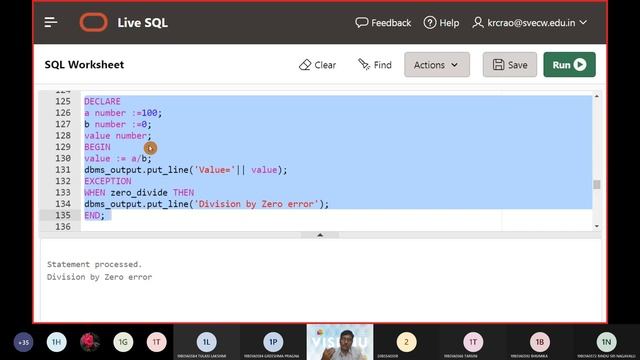The height and width of the screenshot is (360, 640).
Task: Open the Live SQL home link
Action: (142, 22)
